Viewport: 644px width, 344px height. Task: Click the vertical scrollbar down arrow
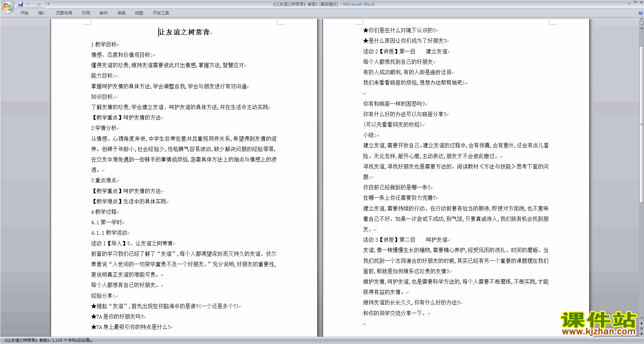click(641, 318)
